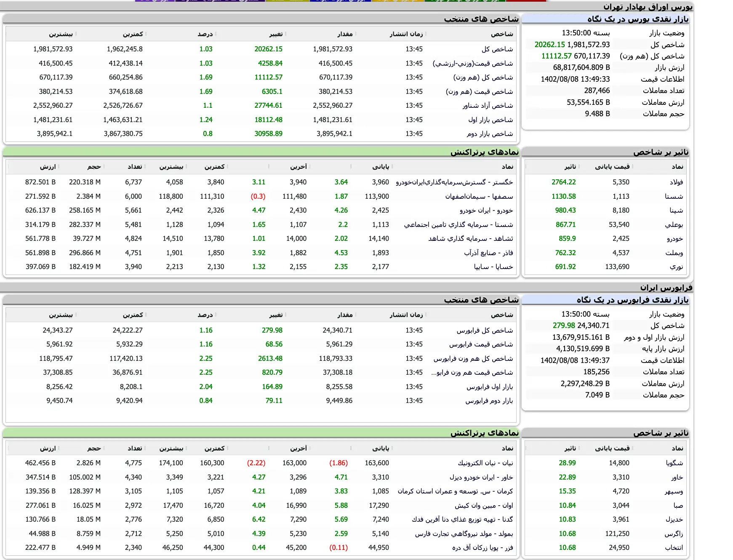Select the بازار نقدی بورس در یک نگاه header
This screenshot has width=733, height=560.
pos(638,19)
